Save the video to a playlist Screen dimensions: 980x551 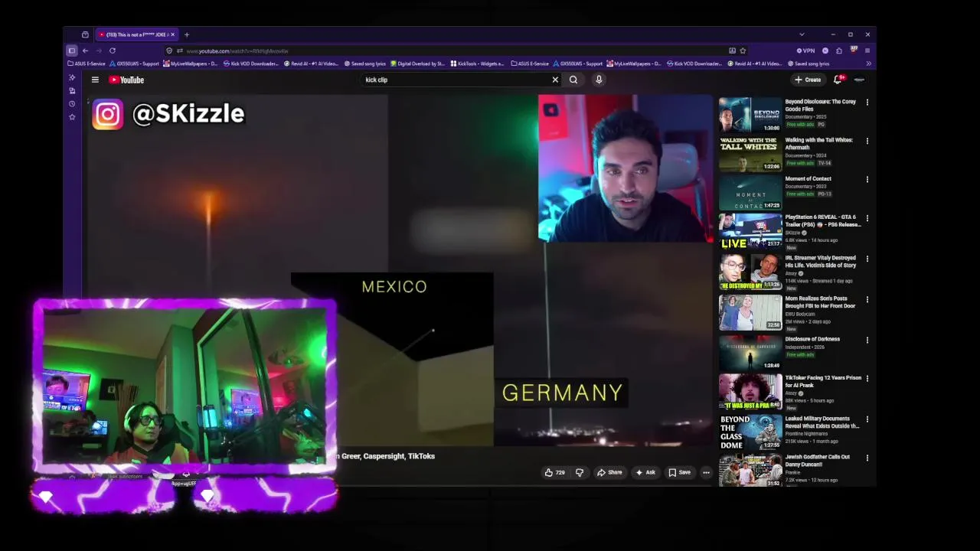pos(680,472)
